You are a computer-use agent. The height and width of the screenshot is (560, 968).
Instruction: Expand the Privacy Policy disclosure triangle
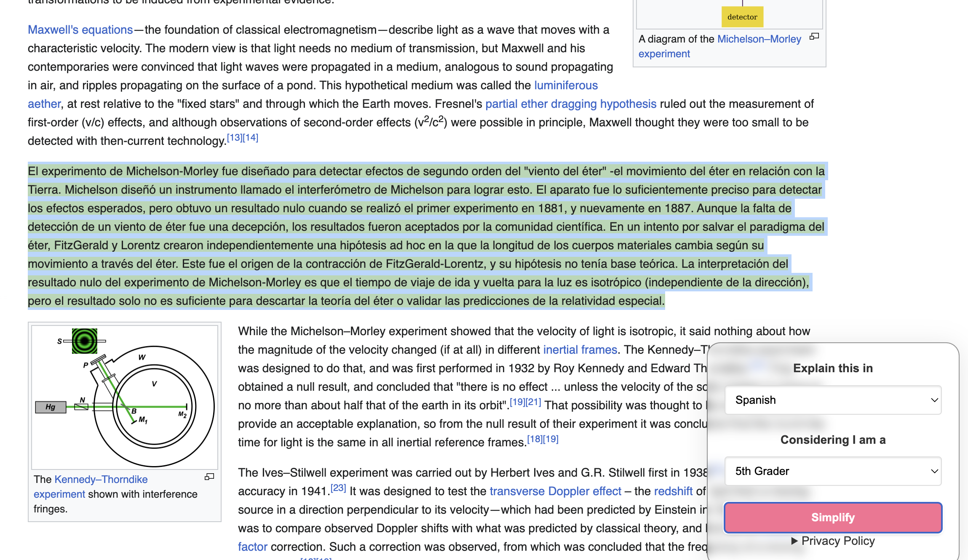tap(794, 541)
